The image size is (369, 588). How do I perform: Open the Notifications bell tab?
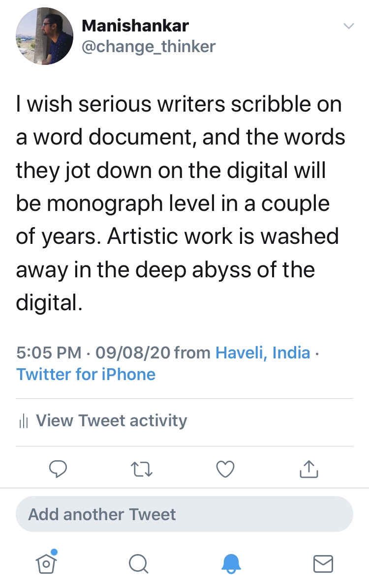231,563
